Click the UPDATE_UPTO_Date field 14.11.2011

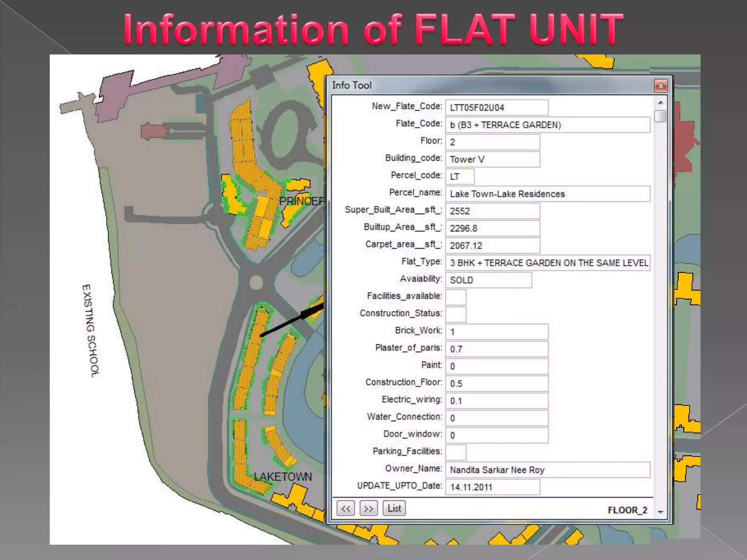pyautogui.click(x=492, y=487)
